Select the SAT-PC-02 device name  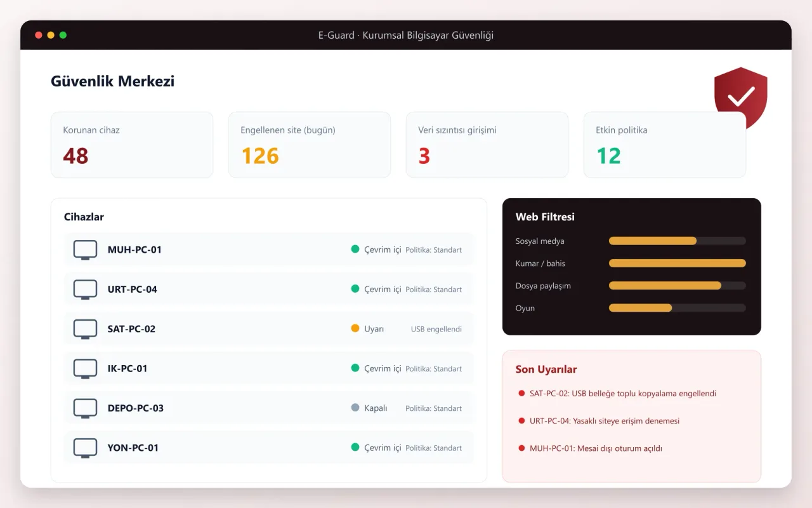point(131,329)
